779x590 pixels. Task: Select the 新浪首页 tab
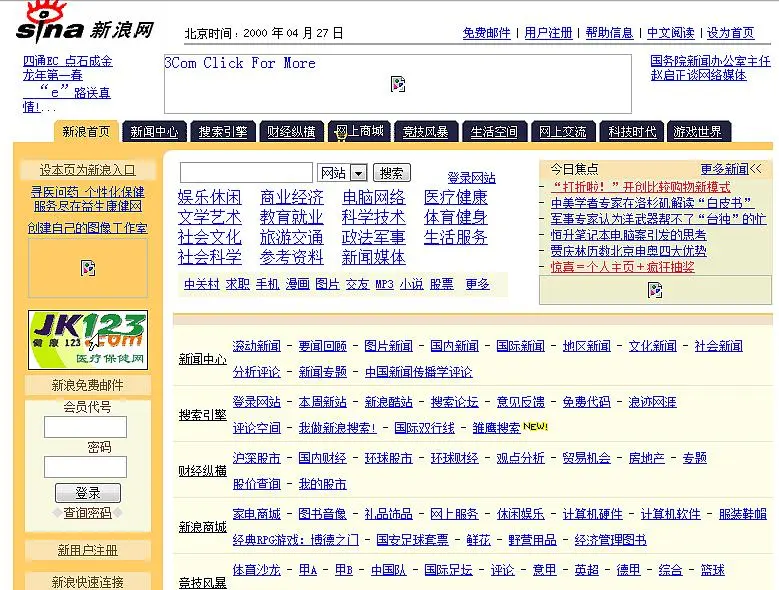[x=86, y=132]
